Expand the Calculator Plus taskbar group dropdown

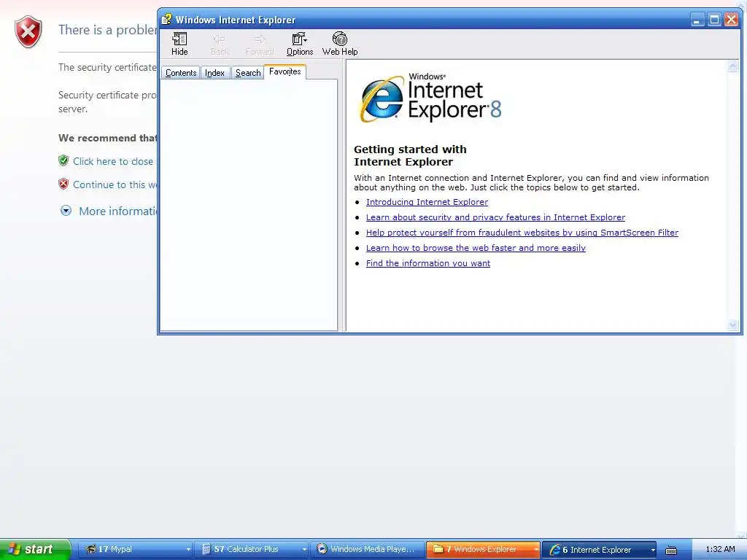coord(304,550)
